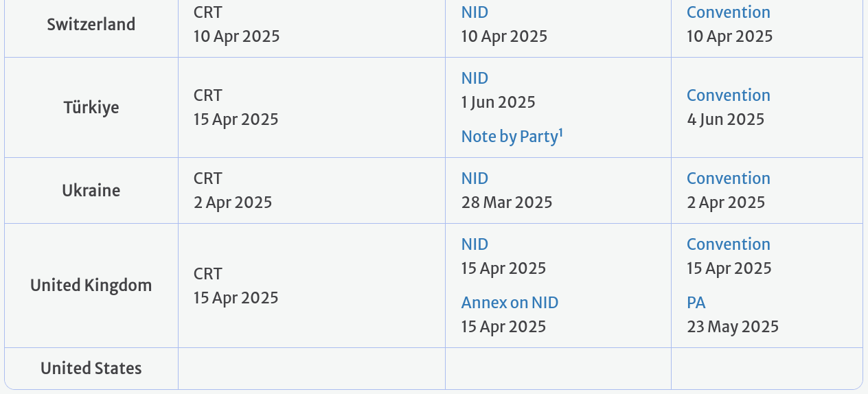868x394 pixels.
Task: Select the Switzerland country cell
Action: 91,25
